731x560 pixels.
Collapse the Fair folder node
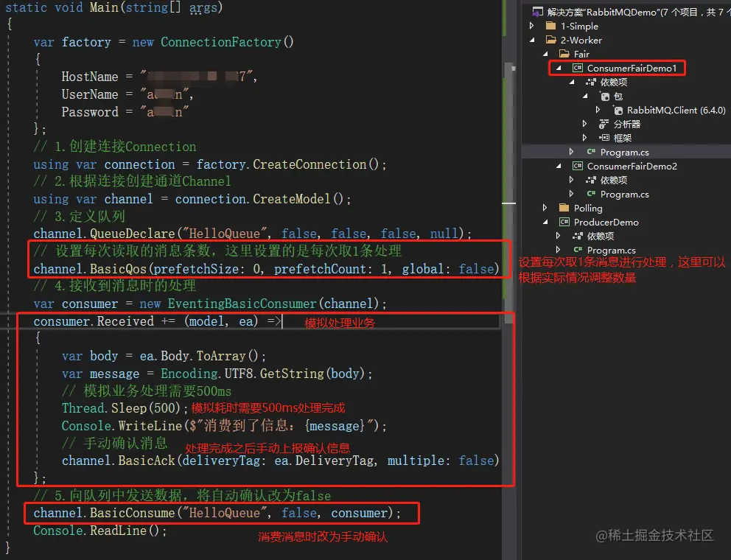[545, 54]
